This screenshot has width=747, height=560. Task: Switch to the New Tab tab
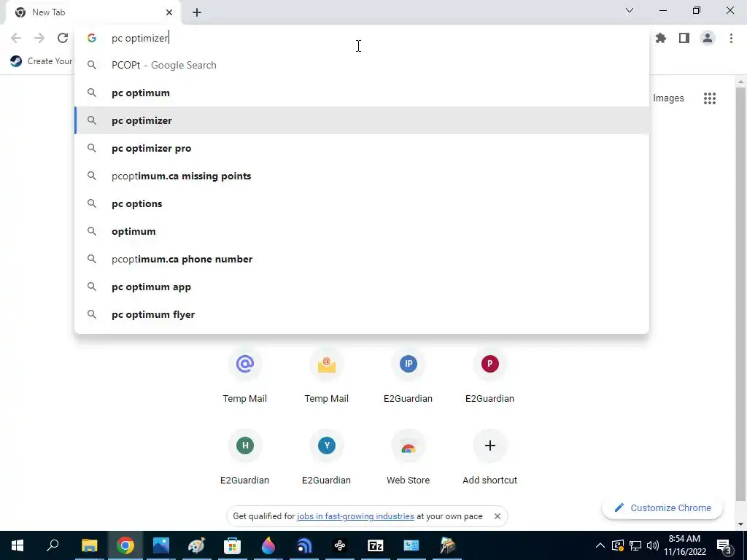tap(93, 12)
